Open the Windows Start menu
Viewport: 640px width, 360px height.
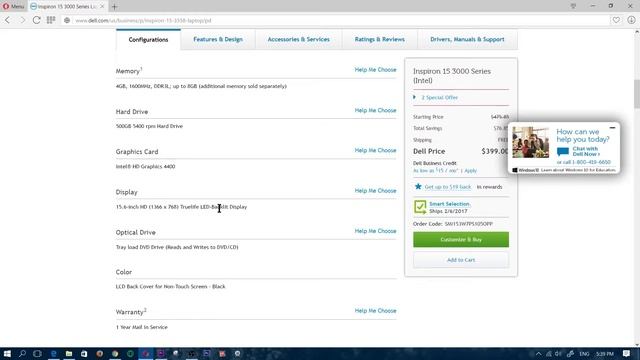7,353
